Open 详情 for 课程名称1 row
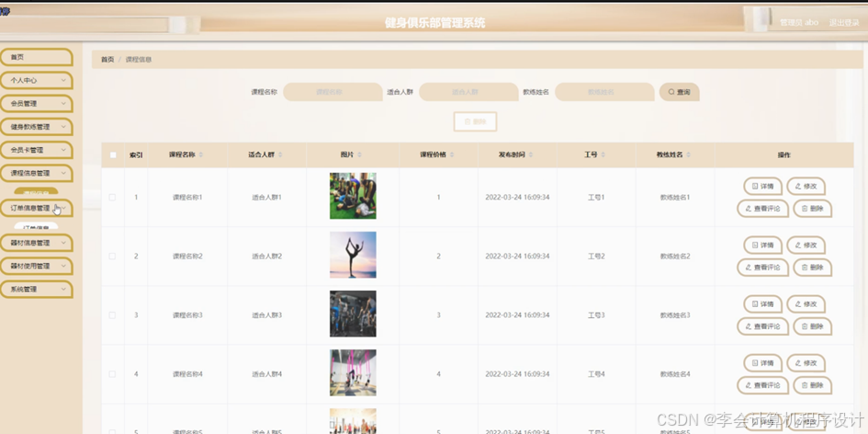This screenshot has height=434, width=868. click(x=762, y=187)
